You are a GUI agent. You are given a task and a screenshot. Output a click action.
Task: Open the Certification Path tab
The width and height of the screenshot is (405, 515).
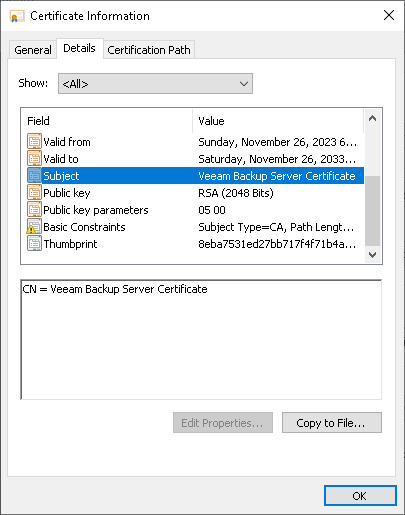pos(149,50)
